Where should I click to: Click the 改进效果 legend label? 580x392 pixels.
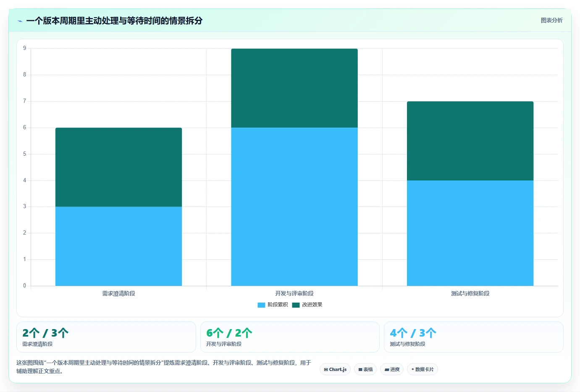point(312,305)
